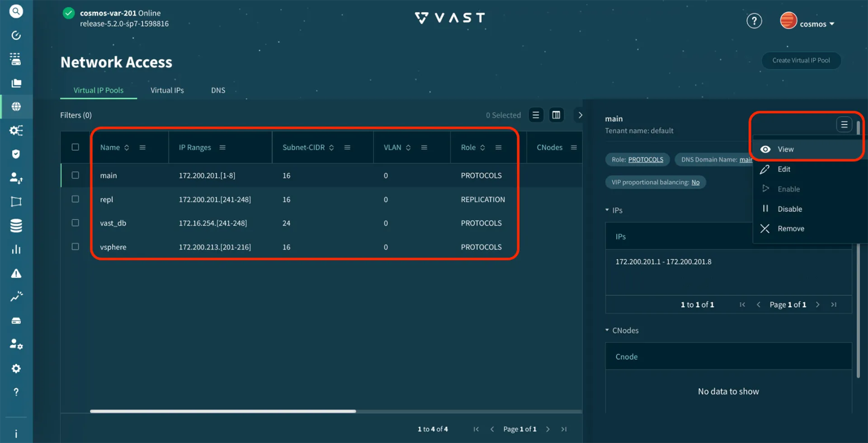Open the line graph trend sidebar icon
The height and width of the screenshot is (443, 868).
[x=16, y=297]
